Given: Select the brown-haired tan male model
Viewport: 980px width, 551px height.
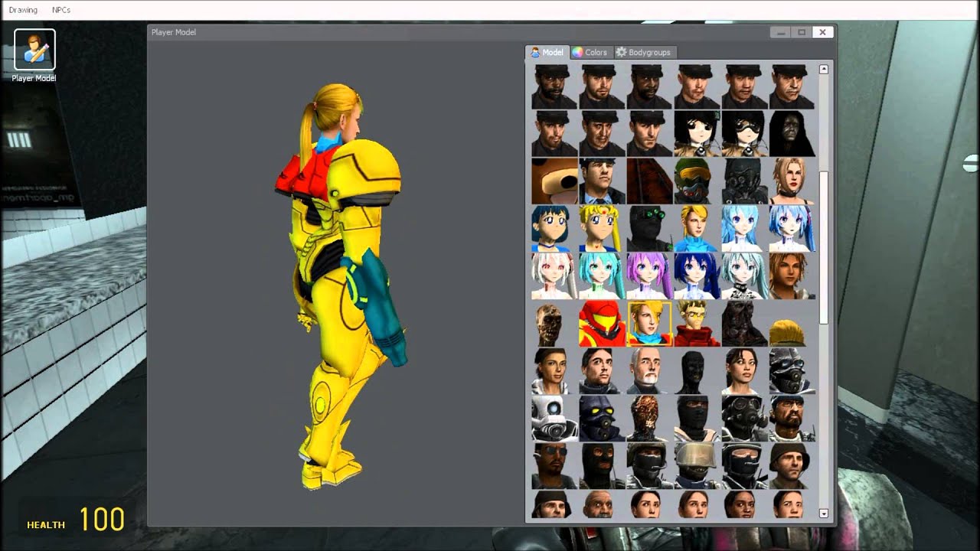Looking at the screenshot, I should pyautogui.click(x=792, y=275).
